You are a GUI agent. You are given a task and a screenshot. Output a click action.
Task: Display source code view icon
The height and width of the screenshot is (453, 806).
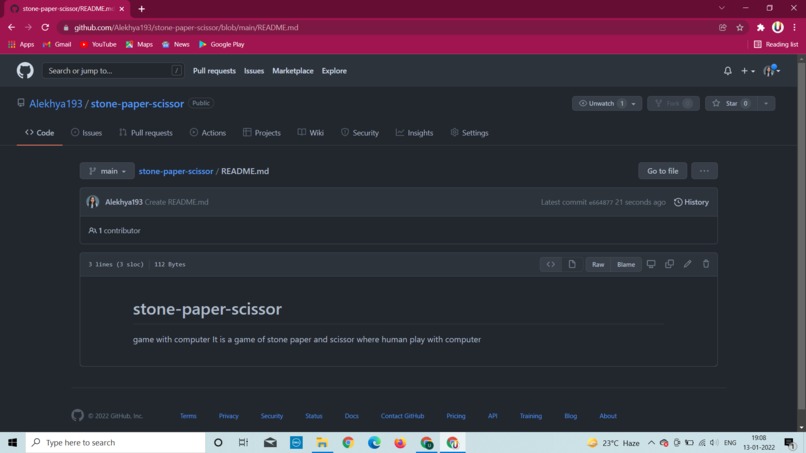coord(551,264)
